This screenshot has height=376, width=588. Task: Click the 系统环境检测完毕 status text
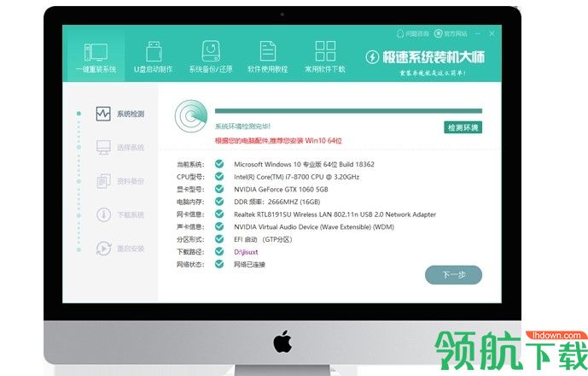coord(242,126)
